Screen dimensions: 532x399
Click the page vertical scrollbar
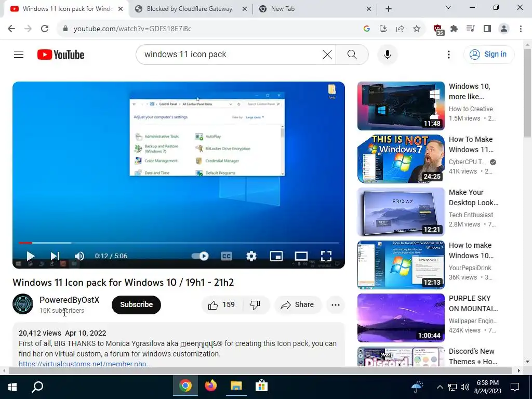click(x=527, y=93)
